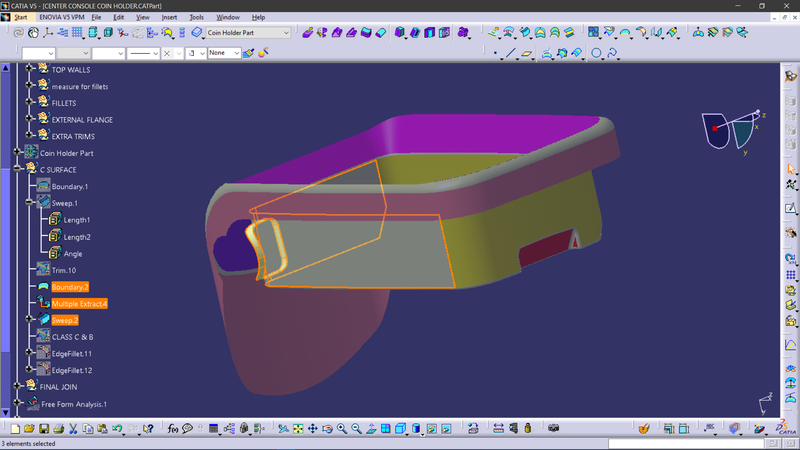800x450 pixels.
Task: Click the Painter brush icon
Action: tap(248, 53)
